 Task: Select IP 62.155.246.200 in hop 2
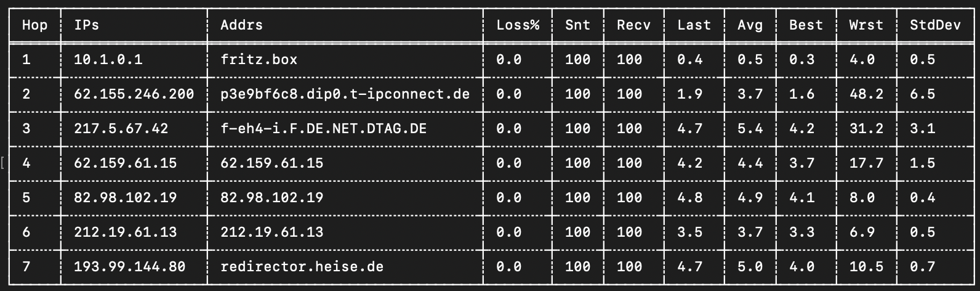click(x=134, y=94)
